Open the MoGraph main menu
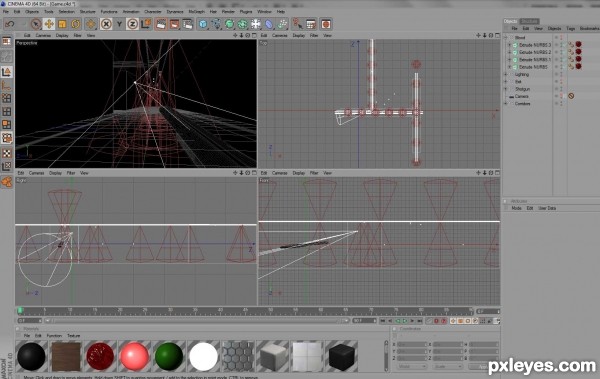 (196, 12)
